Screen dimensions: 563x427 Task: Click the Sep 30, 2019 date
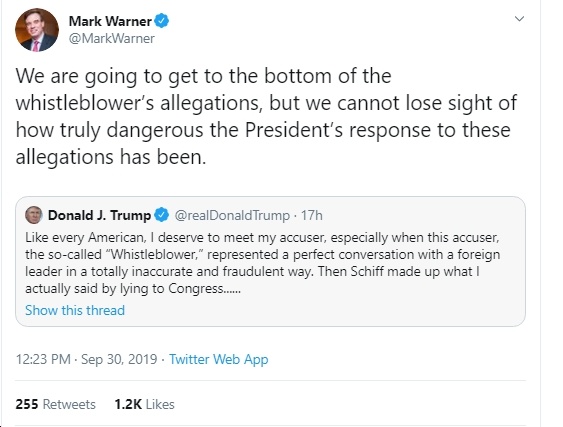119,359
